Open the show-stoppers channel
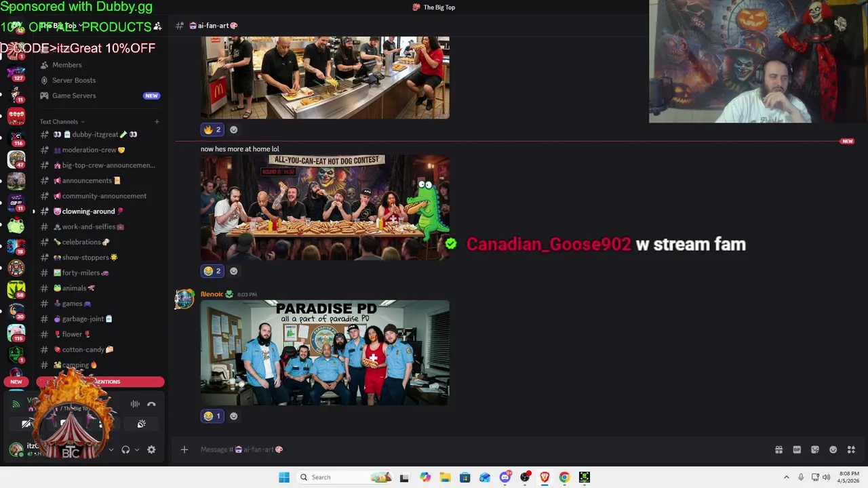 (x=100, y=258)
